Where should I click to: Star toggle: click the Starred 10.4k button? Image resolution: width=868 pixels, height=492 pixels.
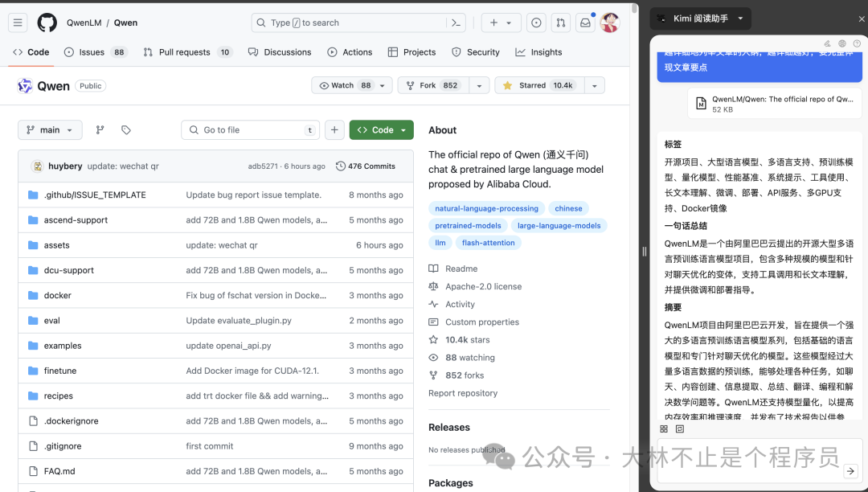tap(540, 85)
